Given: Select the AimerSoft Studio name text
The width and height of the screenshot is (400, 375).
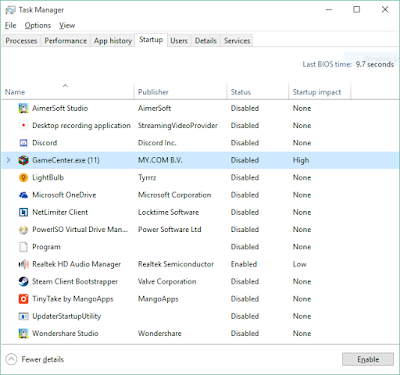Looking at the screenshot, I should pyautogui.click(x=60, y=108).
